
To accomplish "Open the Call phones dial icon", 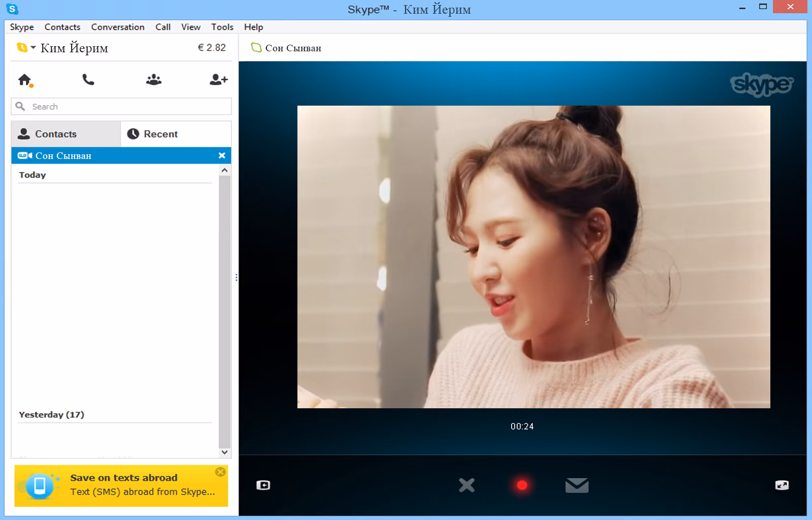I will pyautogui.click(x=88, y=80).
